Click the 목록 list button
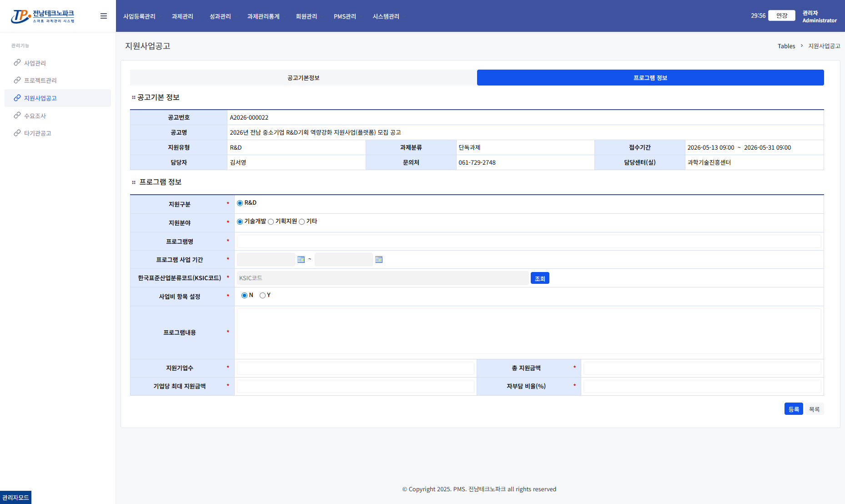Screen dimensions: 845x504 pyautogui.click(x=815, y=409)
